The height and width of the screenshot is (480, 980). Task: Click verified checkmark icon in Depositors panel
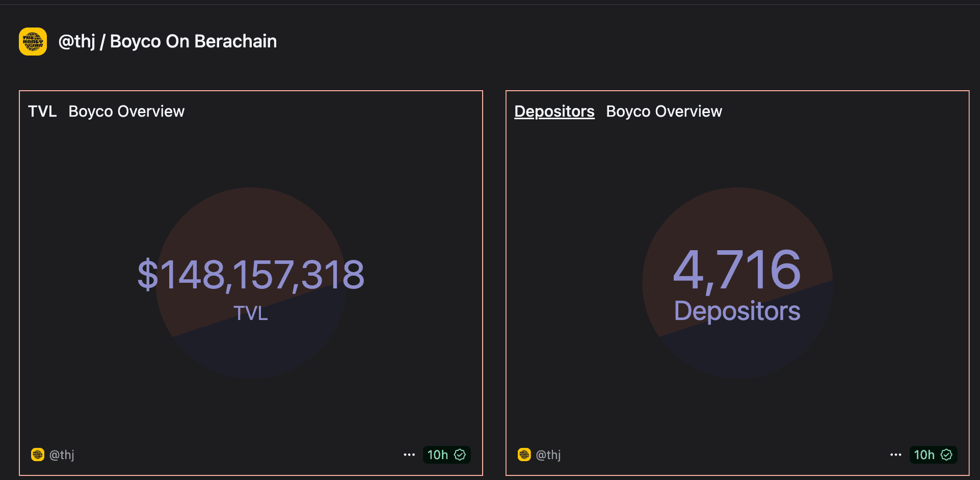tap(946, 455)
